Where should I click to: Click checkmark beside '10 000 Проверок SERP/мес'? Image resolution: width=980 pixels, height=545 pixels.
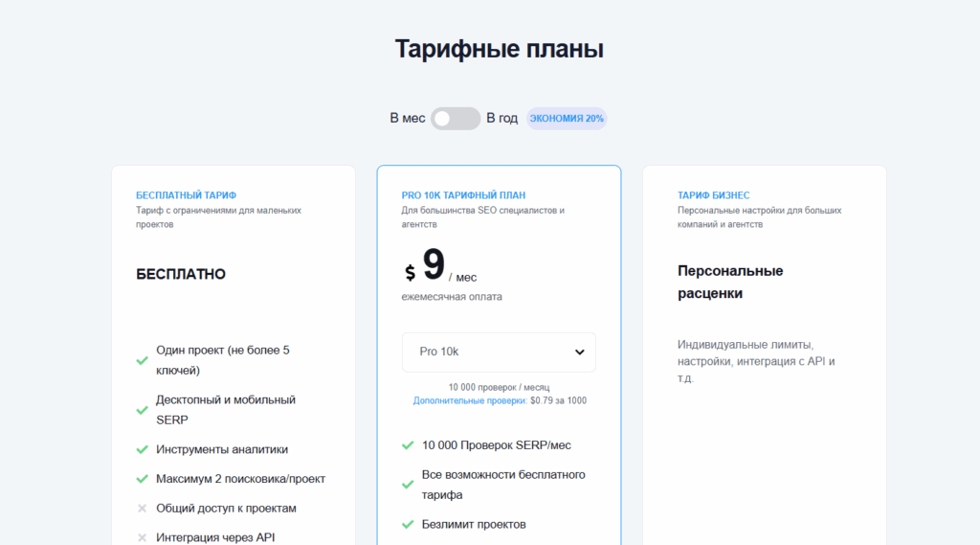pos(408,445)
